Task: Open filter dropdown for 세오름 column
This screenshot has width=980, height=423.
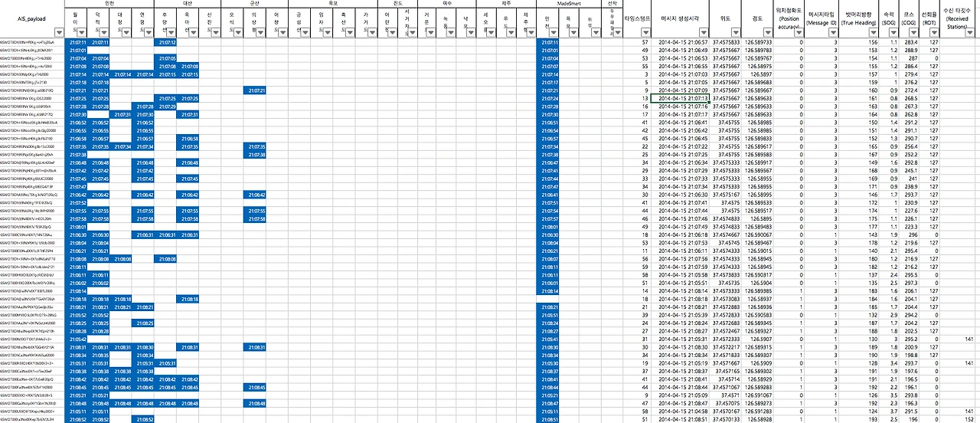Action: [x=492, y=34]
